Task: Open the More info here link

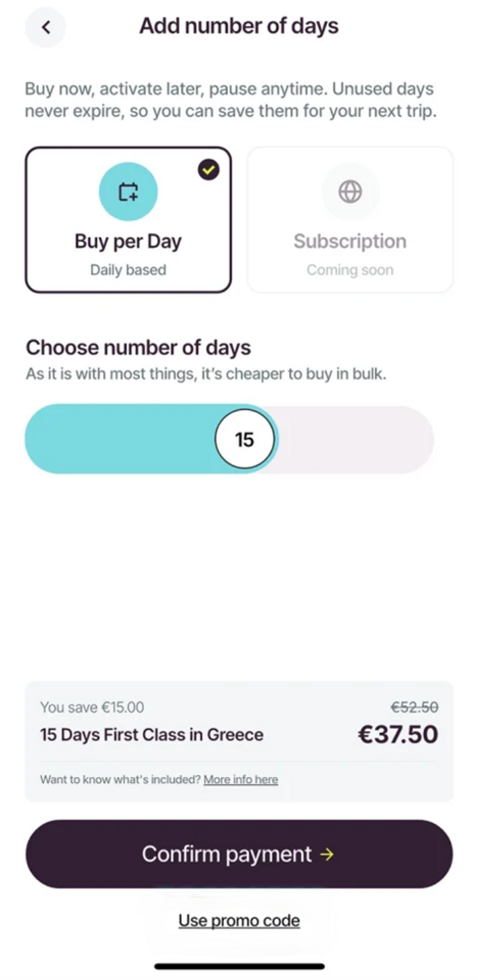Action: click(241, 780)
